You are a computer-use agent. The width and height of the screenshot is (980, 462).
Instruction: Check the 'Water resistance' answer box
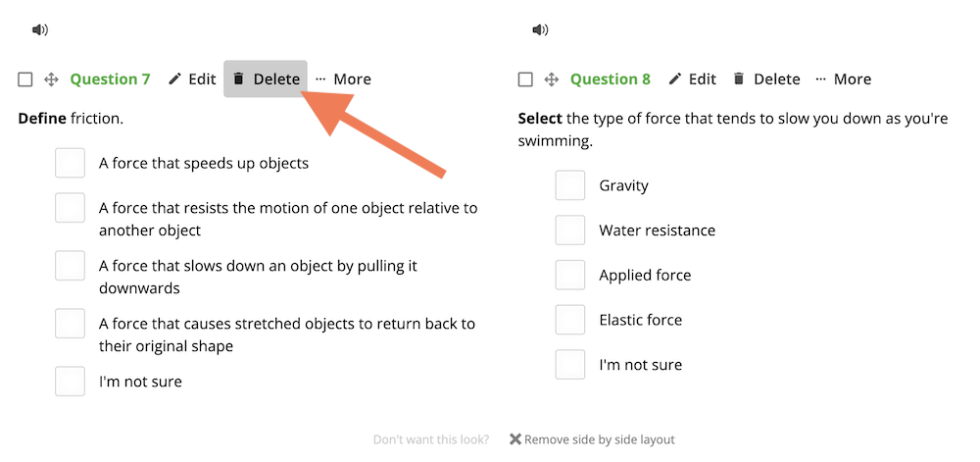point(570,231)
